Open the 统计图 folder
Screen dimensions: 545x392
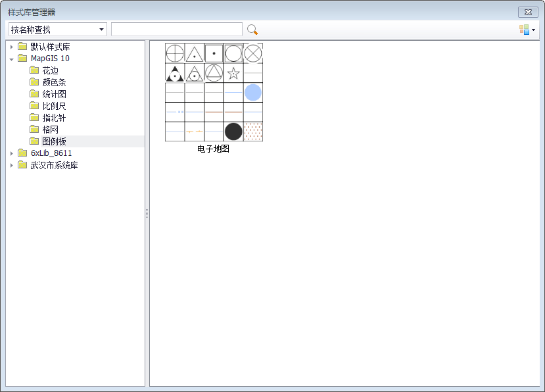point(54,94)
